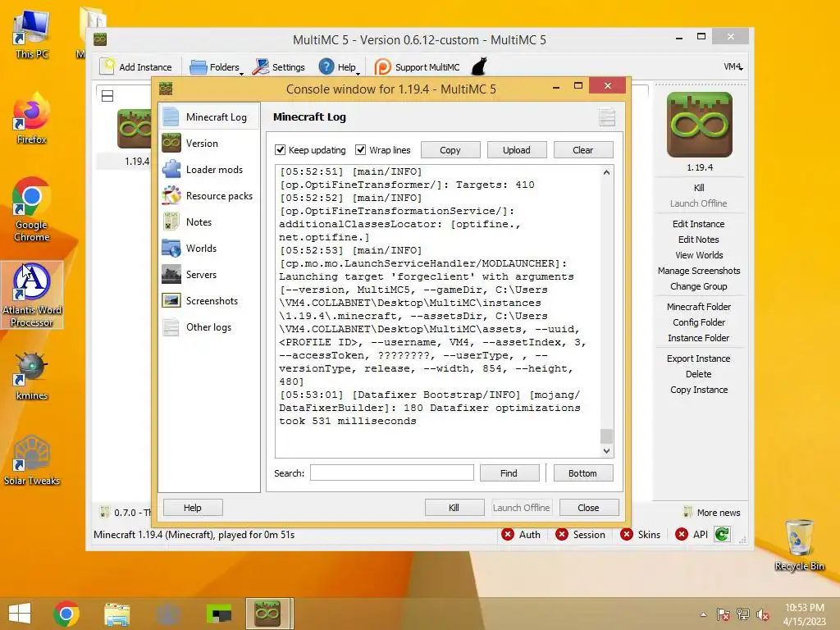Click the console window Help button

click(193, 507)
